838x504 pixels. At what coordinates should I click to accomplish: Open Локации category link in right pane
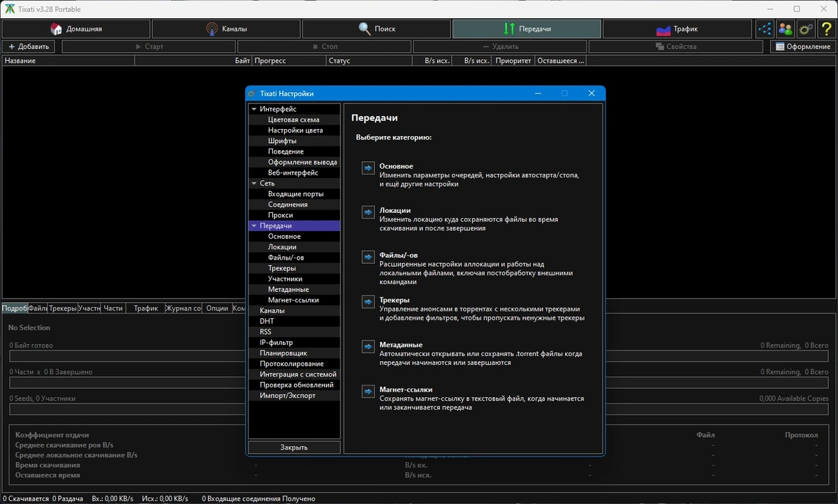pyautogui.click(x=395, y=210)
